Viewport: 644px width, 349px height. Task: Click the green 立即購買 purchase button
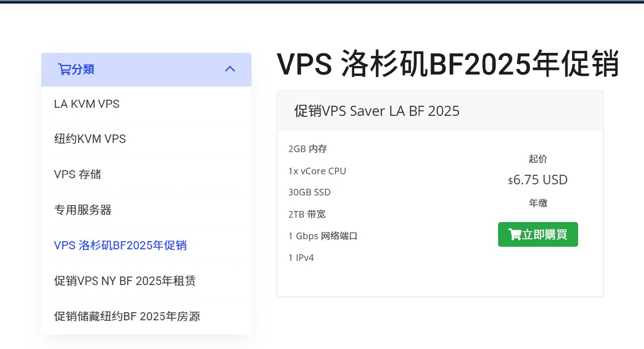(537, 234)
